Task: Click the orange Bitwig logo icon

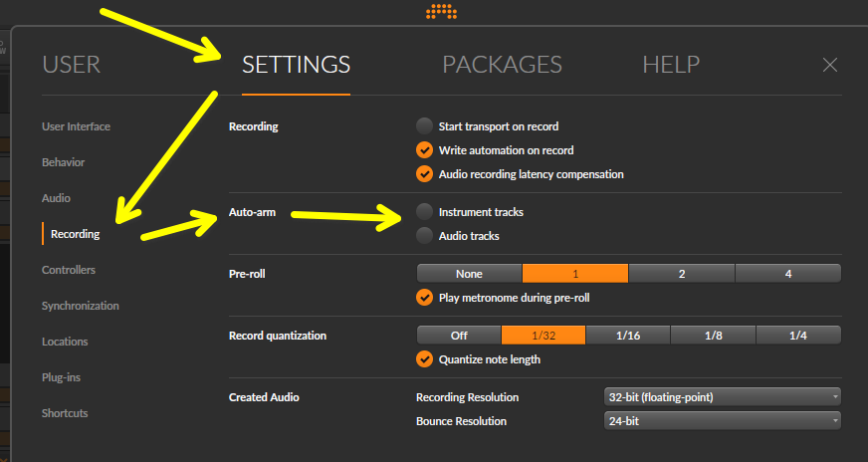Action: tap(441, 11)
